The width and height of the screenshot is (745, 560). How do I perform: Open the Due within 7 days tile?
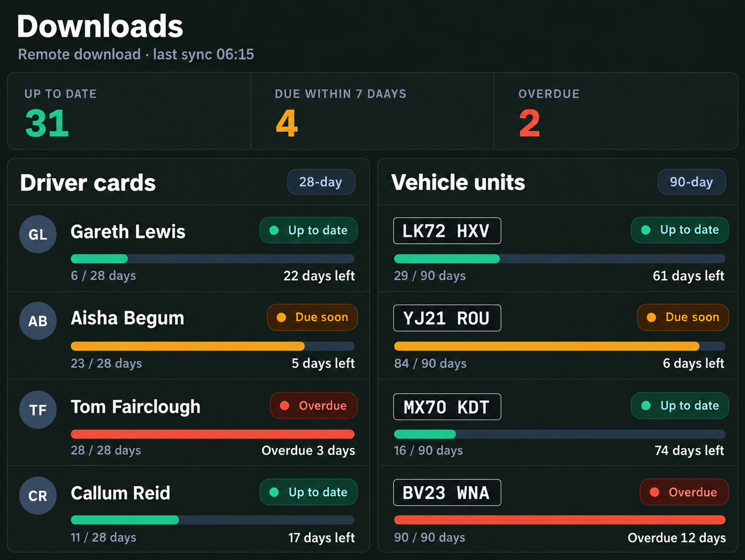[372, 111]
